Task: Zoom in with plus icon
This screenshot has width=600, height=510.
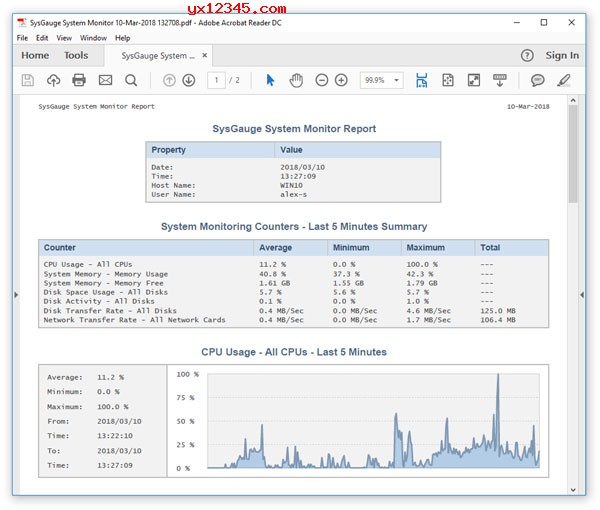Action: [341, 80]
